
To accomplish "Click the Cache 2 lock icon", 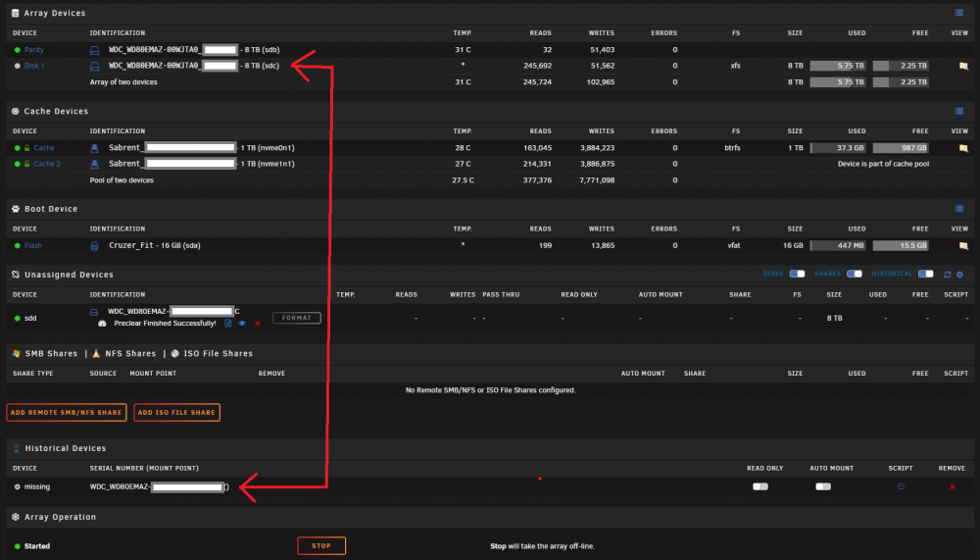I will (26, 164).
